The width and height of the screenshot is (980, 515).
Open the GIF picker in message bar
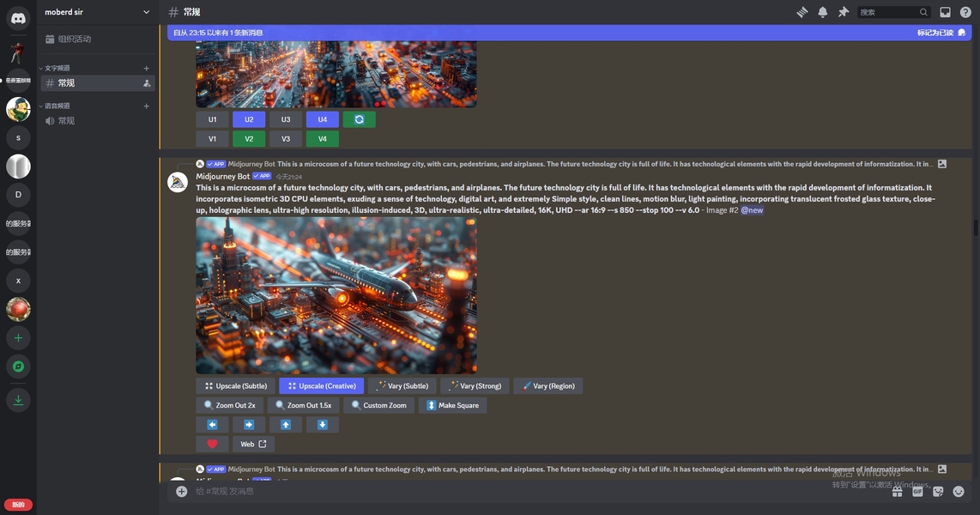pos(917,492)
